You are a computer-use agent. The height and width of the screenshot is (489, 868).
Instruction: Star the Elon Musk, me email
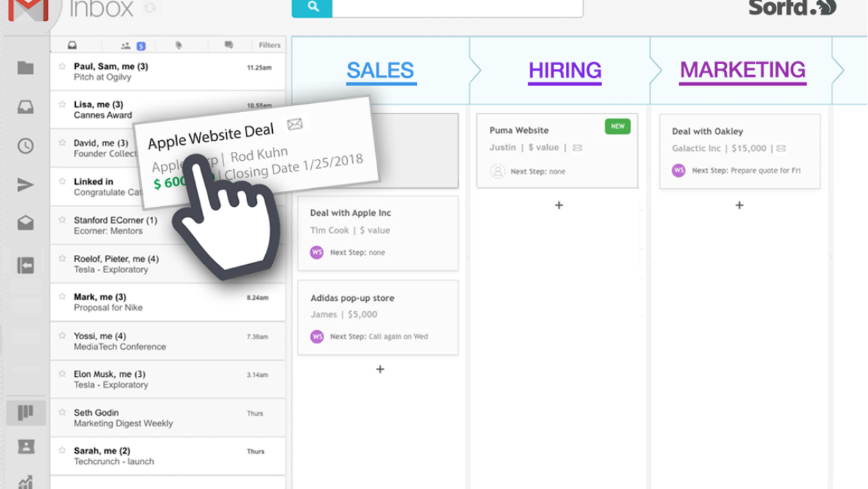point(63,374)
